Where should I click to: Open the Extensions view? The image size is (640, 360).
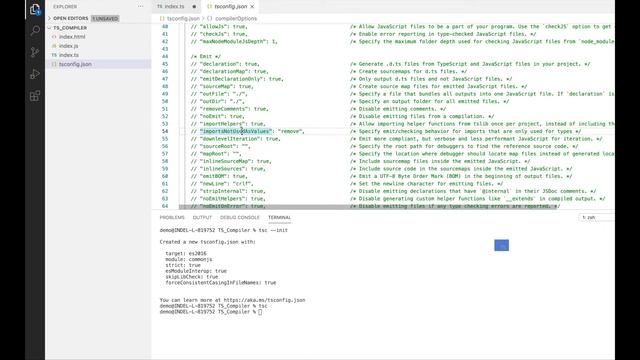35,96
